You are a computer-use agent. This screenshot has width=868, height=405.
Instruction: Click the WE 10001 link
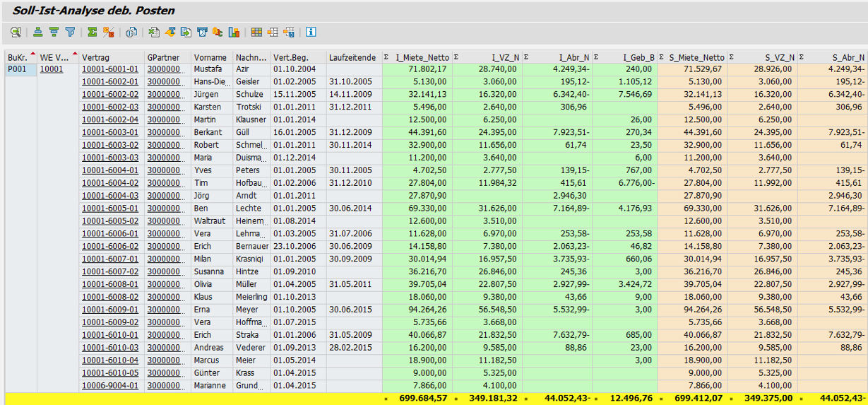click(x=51, y=69)
